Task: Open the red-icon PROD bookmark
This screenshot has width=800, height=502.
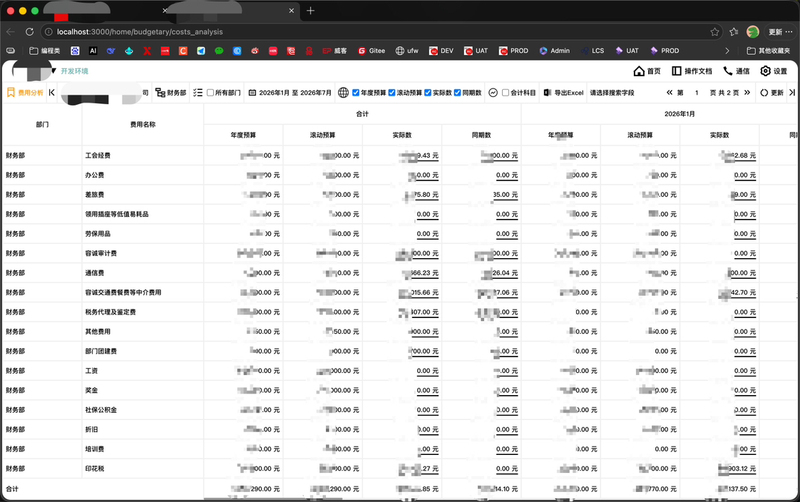Action: [x=513, y=51]
